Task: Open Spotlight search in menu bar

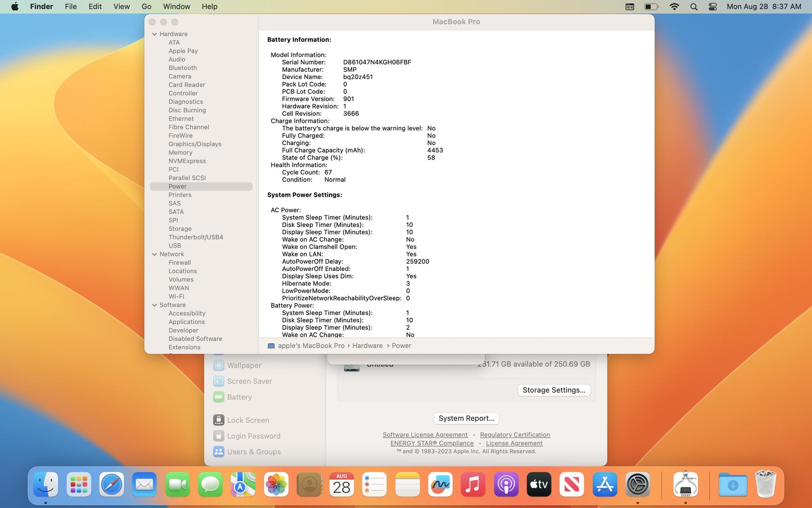Action: pyautogui.click(x=694, y=7)
